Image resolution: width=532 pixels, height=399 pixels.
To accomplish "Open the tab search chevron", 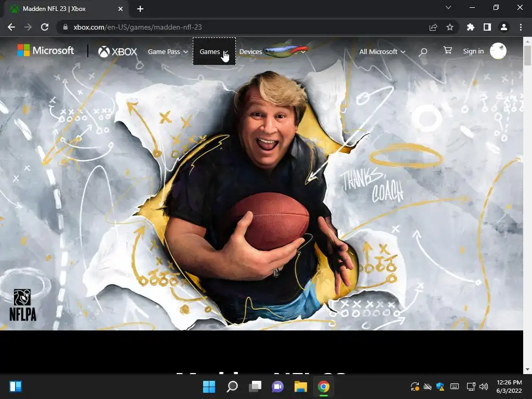I will (448, 7).
